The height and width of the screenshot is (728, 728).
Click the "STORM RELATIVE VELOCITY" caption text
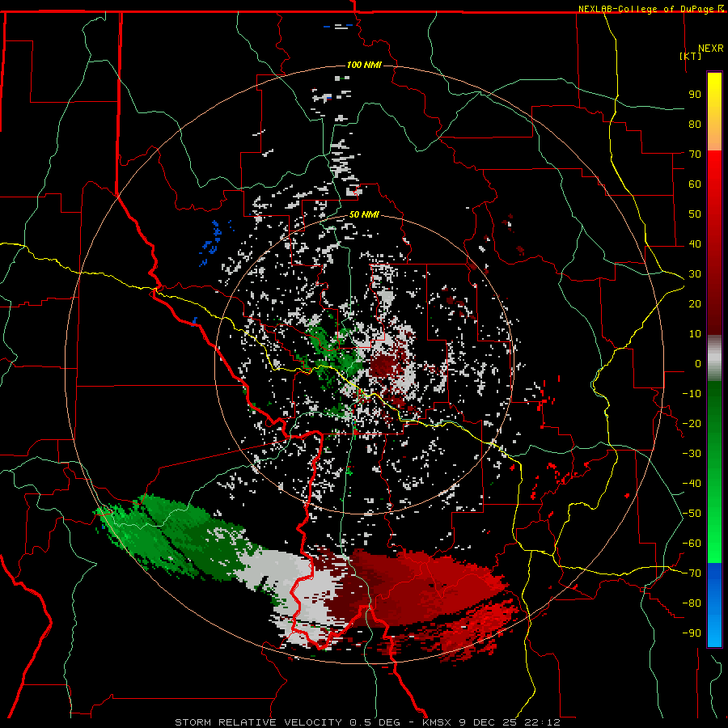(x=258, y=722)
